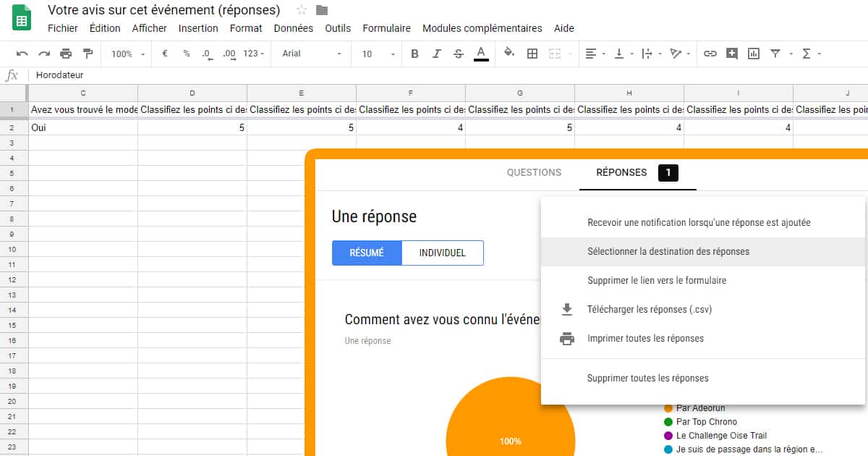Open the Afficher menu
Image resolution: width=868 pixels, height=456 pixels.
click(x=149, y=28)
